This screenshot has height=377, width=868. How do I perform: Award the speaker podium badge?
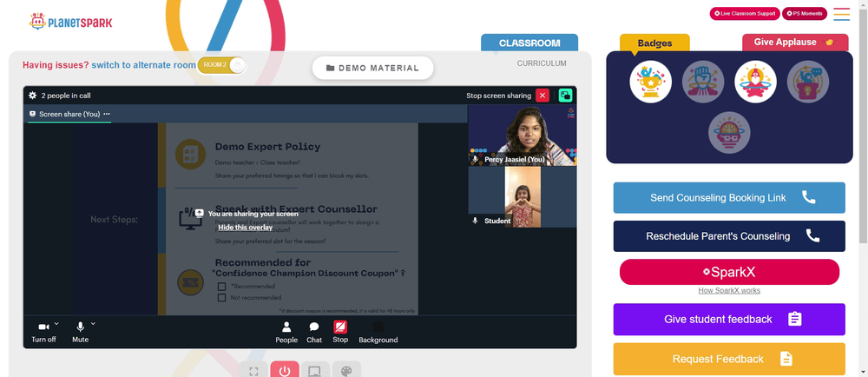coord(808,82)
